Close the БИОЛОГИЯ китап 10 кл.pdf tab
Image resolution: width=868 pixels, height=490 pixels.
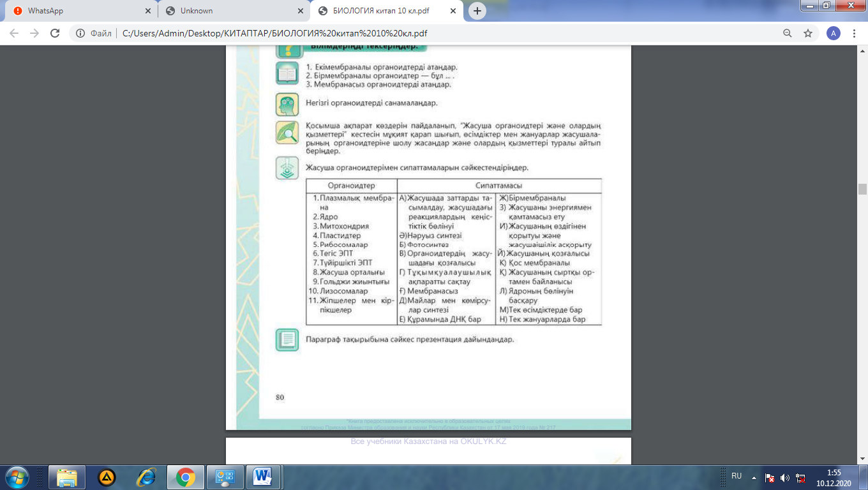tap(453, 11)
